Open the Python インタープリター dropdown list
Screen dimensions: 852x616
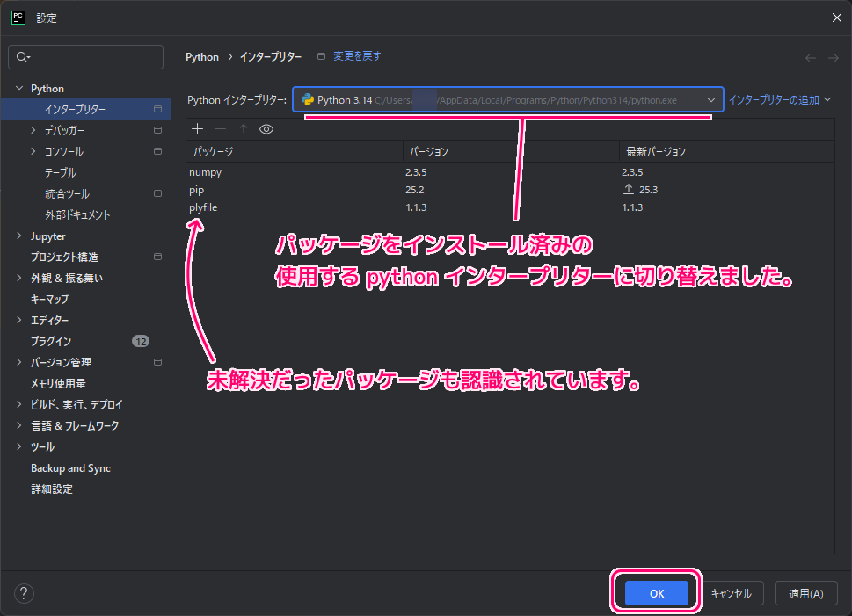coord(712,99)
